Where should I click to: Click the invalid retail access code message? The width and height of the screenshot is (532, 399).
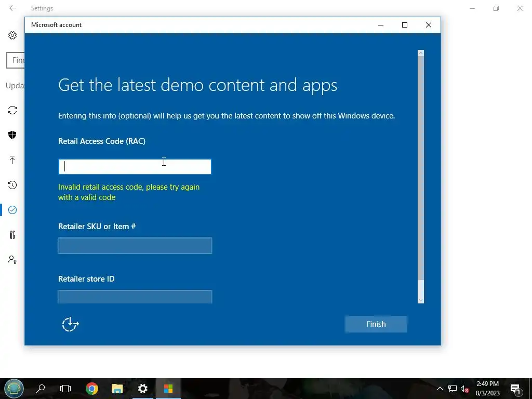coord(129,192)
